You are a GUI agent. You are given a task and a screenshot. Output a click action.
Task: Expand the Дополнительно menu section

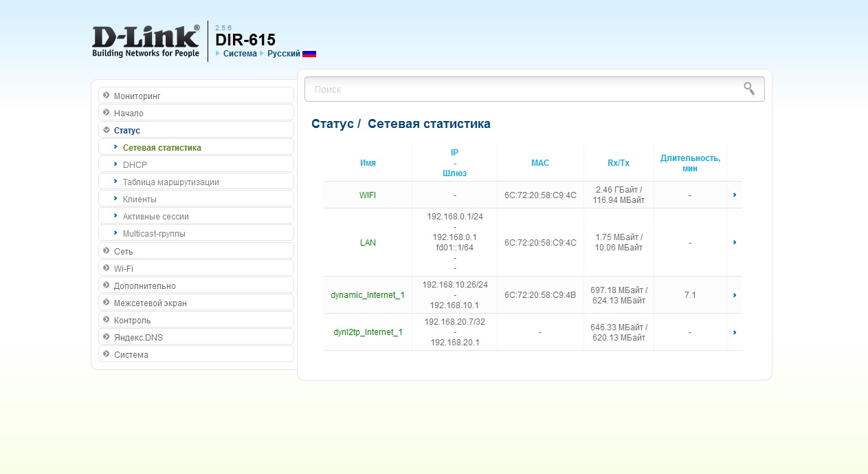click(196, 286)
